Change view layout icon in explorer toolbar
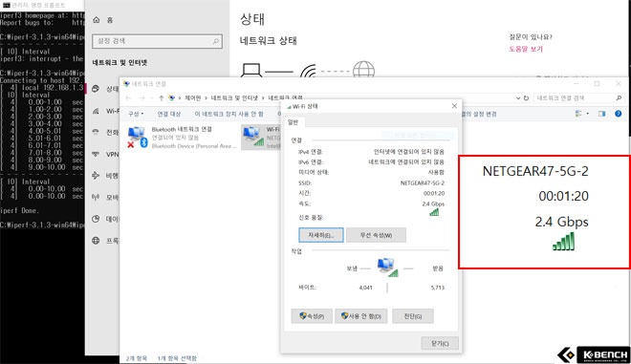The height and width of the screenshot is (364, 631). 578,114
